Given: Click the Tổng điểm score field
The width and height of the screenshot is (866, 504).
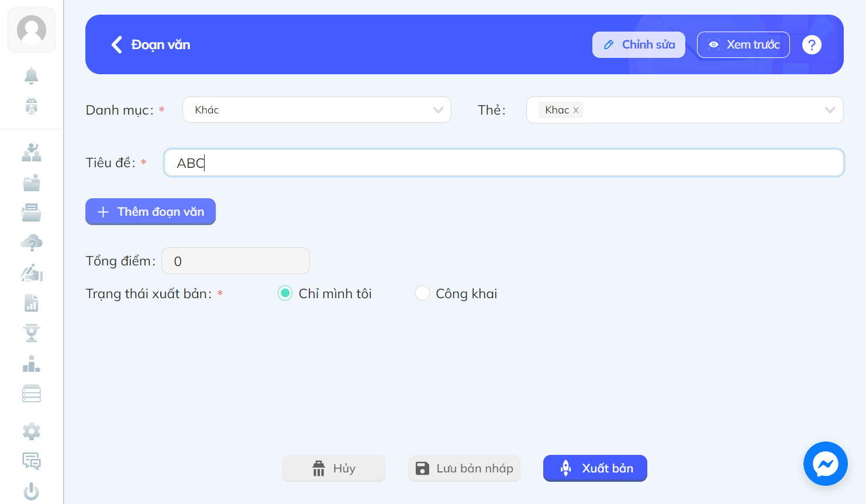Looking at the screenshot, I should tap(236, 261).
